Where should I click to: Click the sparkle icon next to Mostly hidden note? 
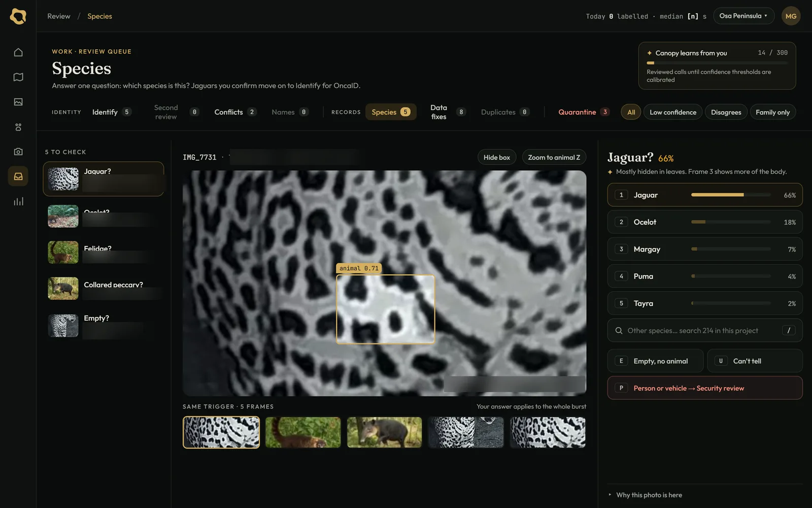610,172
